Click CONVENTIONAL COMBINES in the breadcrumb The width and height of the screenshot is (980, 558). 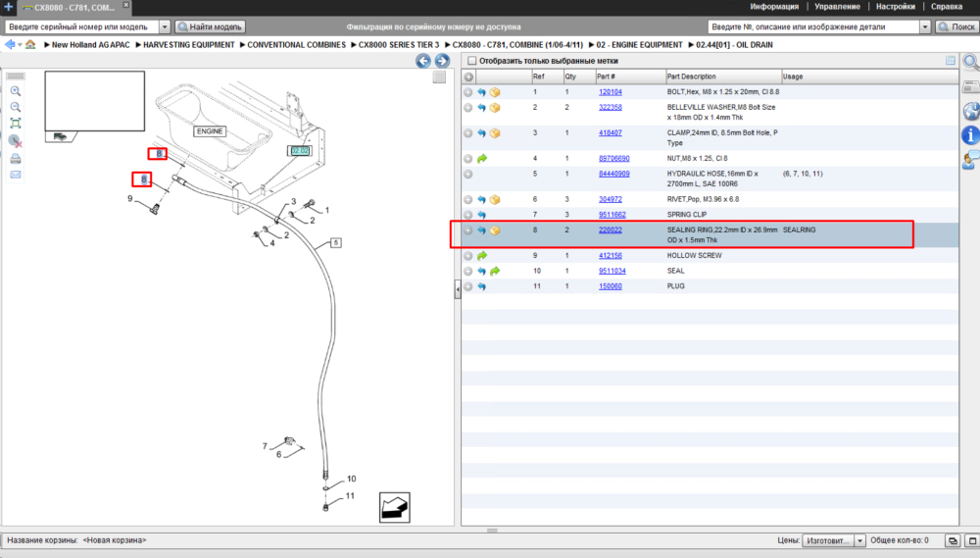tap(296, 45)
